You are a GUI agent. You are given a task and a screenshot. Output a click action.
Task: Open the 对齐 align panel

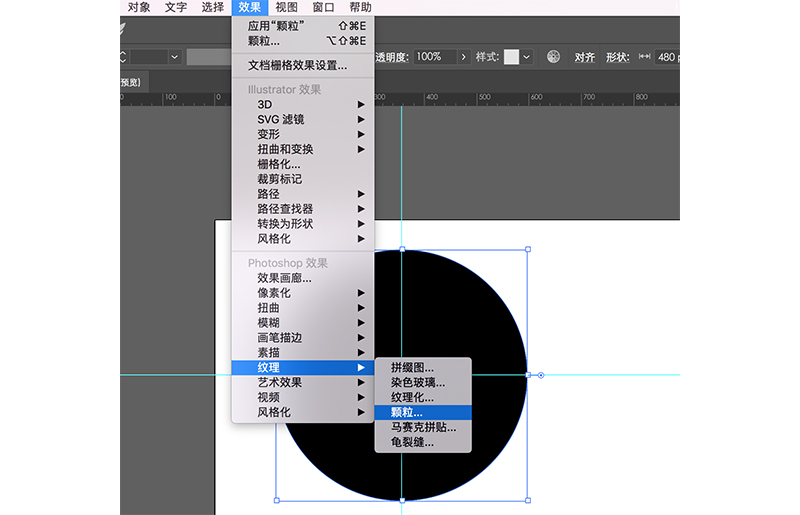click(585, 57)
